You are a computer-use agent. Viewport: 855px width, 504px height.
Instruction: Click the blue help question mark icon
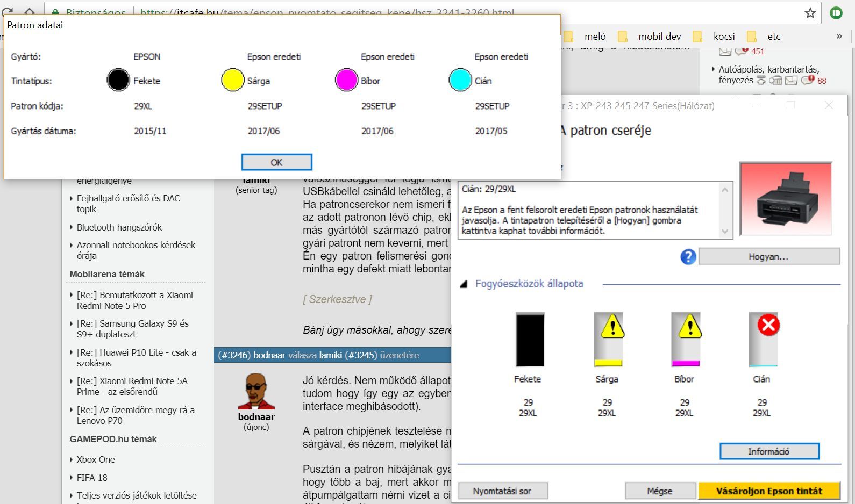[x=688, y=257]
